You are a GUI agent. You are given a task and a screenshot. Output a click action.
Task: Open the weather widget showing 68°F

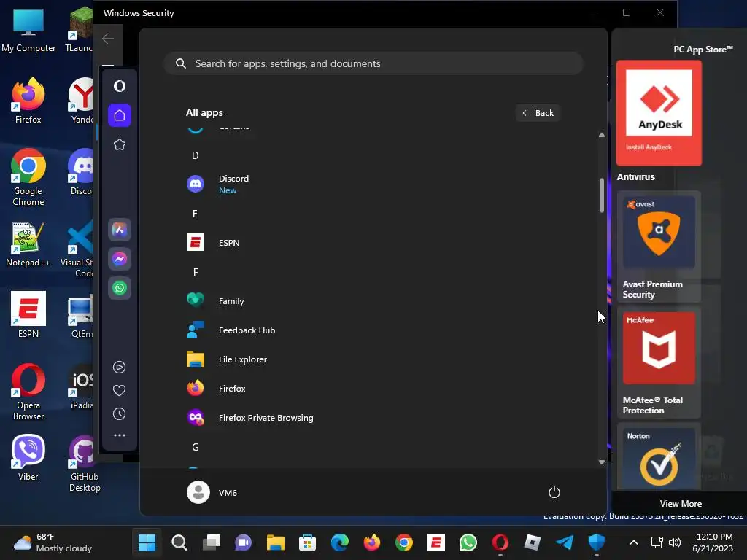(x=53, y=542)
